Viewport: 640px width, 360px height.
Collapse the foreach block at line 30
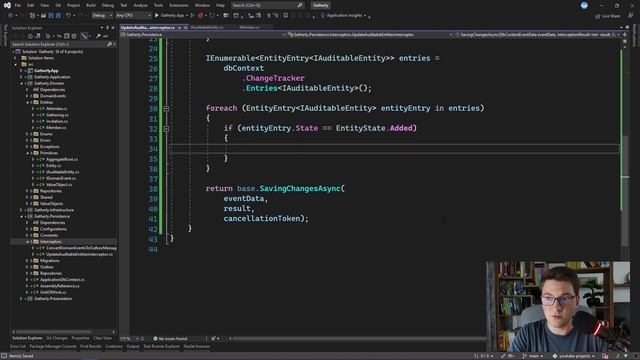click(166, 109)
